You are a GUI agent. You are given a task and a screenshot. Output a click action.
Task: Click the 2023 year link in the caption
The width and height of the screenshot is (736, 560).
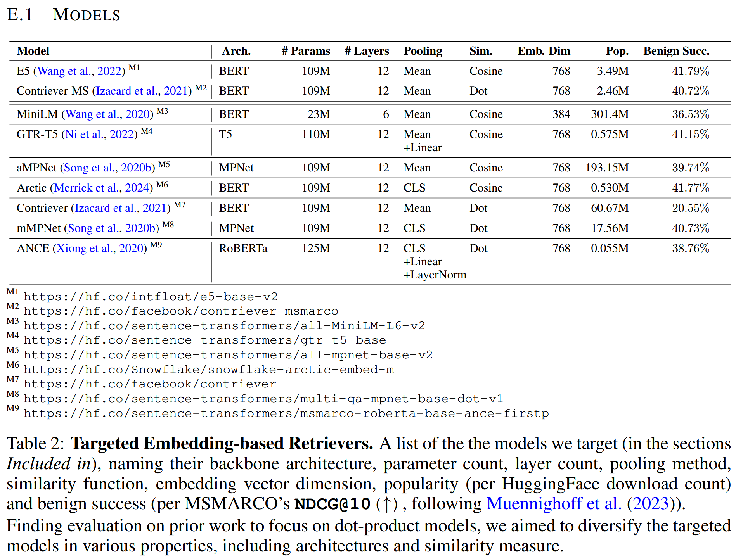pos(651,504)
